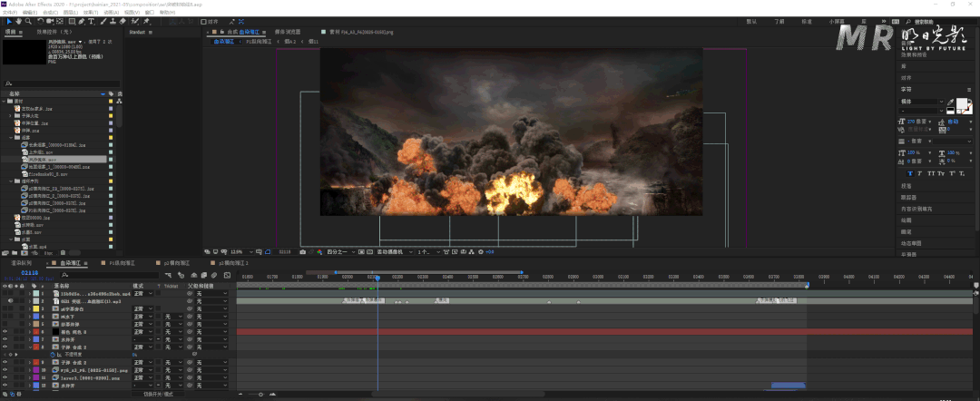Viewport: 980px width, 401px height.
Task: Click the character panel eyedropper icon
Action: (x=950, y=103)
